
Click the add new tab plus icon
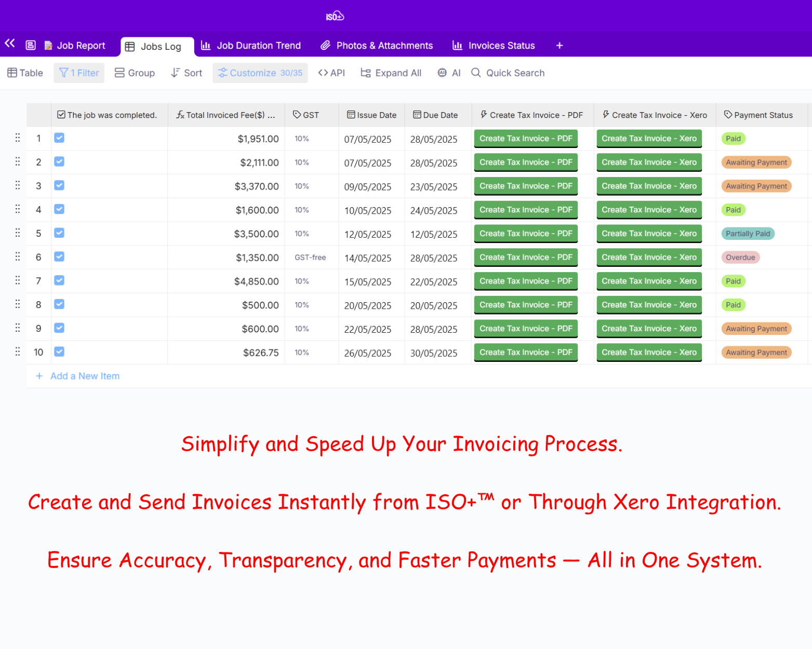(x=560, y=46)
